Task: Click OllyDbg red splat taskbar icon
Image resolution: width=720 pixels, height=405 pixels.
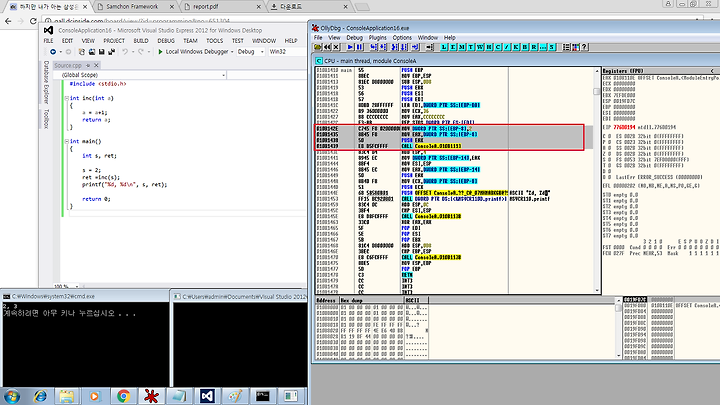Action: [x=151, y=396]
